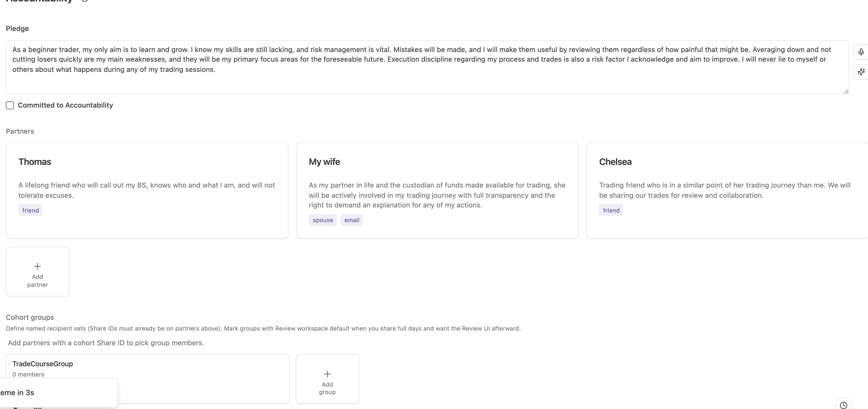The width and height of the screenshot is (868, 409).
Task: Click the Pledge section label
Action: pyautogui.click(x=17, y=29)
